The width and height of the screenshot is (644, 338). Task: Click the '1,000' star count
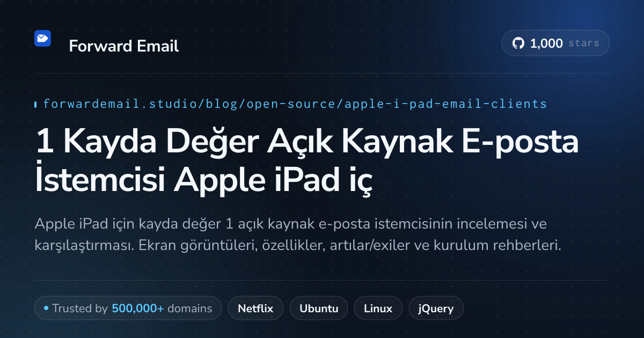point(546,43)
